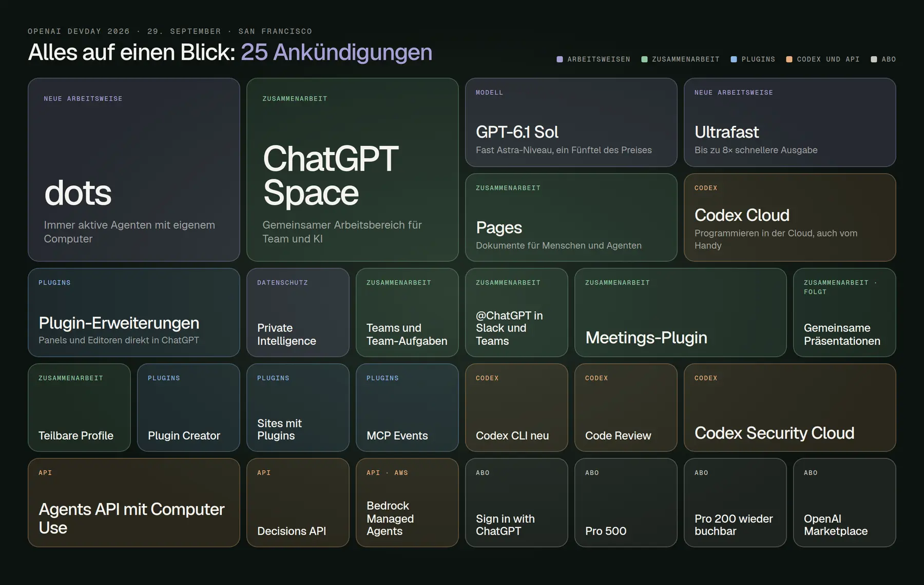924x585 pixels.
Task: Open Teams und Team-Aufgaben card
Action: (407, 313)
